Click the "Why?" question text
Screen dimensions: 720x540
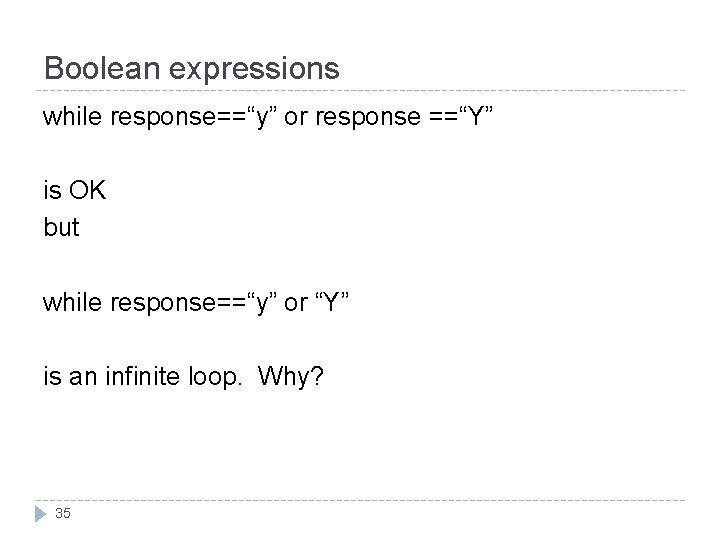click(x=291, y=376)
